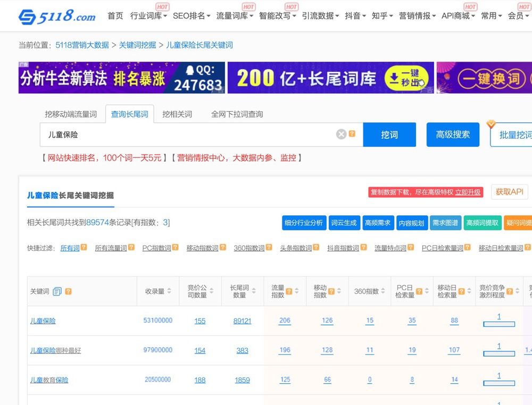Open help icon inside search box
The width and height of the screenshot is (532, 405).
coord(352,134)
